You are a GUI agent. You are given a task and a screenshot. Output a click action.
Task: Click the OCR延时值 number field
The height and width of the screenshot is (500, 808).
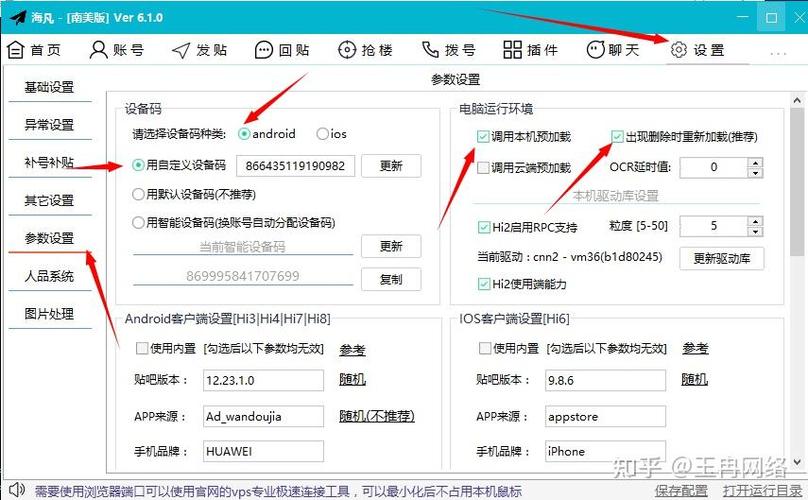click(x=714, y=168)
